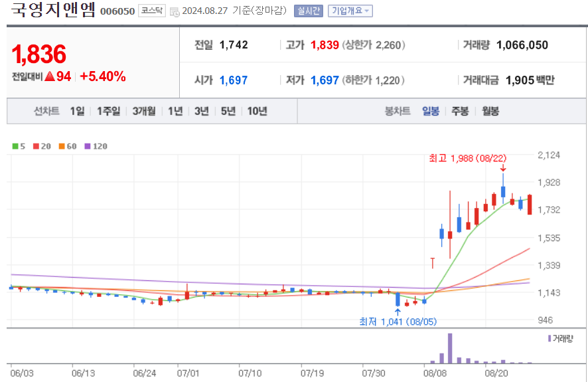Select the 주봉 candlestick chart

coord(460,111)
